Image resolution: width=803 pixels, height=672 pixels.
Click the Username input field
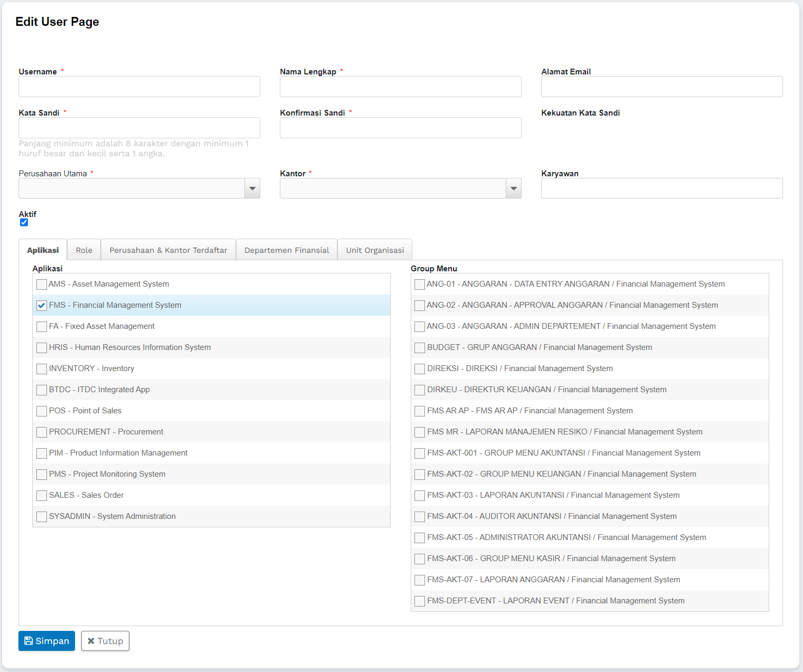pyautogui.click(x=139, y=87)
